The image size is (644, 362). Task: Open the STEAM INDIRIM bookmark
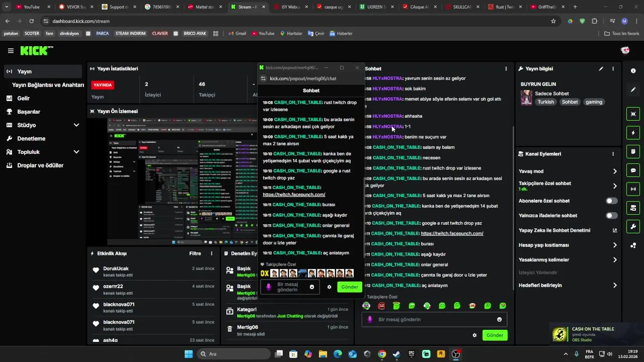pyautogui.click(x=130, y=34)
